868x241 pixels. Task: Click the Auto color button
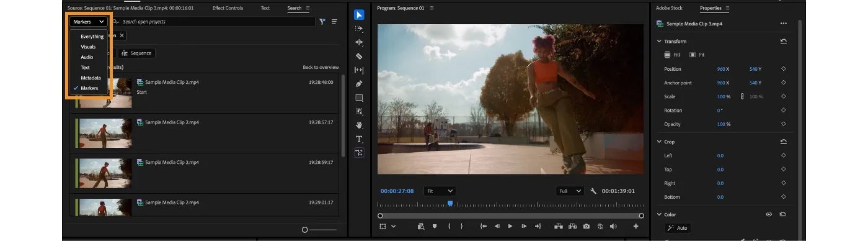pos(678,228)
